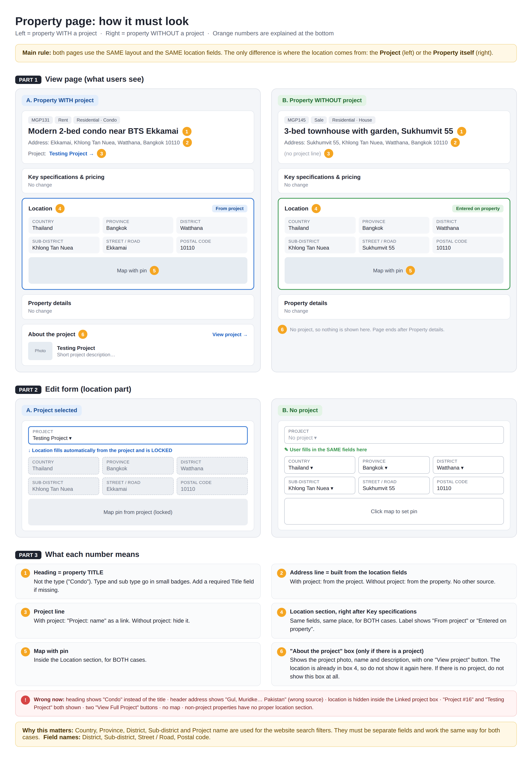
Task: Expand the District dropdown set to Watthana
Action: coord(468,465)
